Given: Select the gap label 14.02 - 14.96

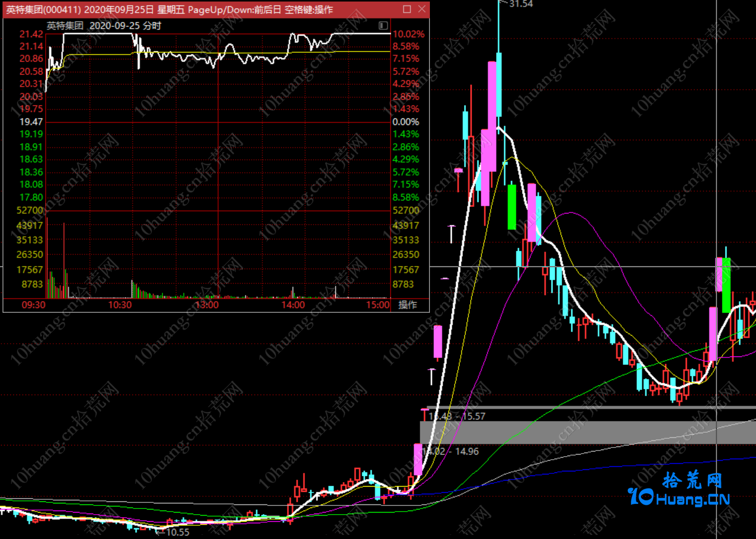Looking at the screenshot, I should point(450,452).
